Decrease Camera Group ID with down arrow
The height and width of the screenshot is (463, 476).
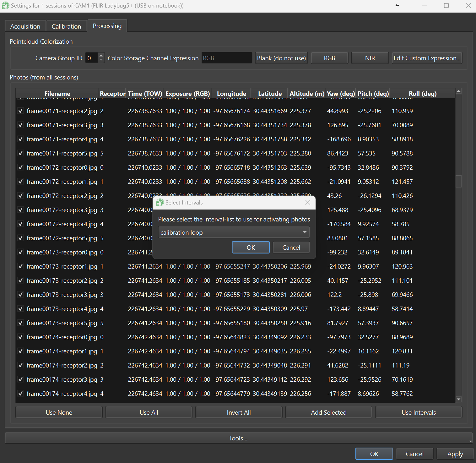click(x=101, y=60)
